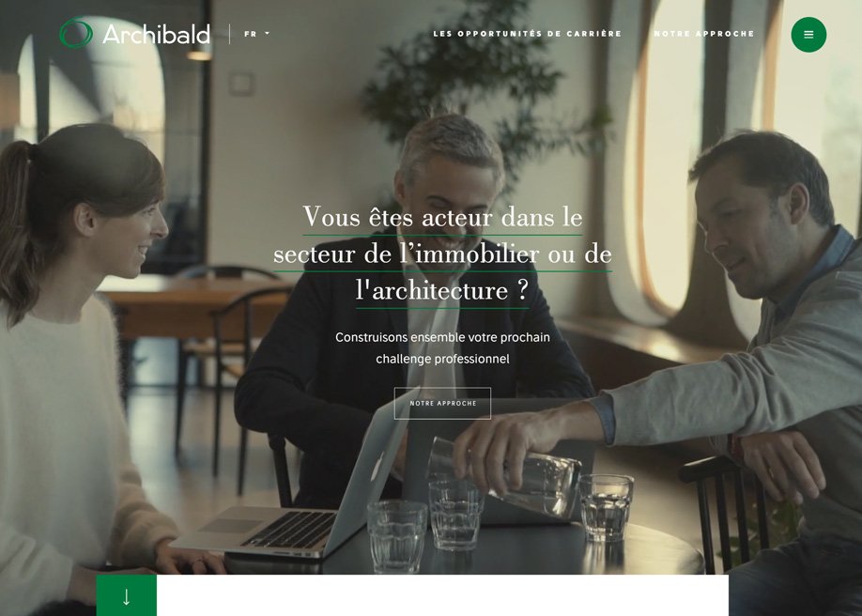Click the underlined text "l'architecture ?"
The height and width of the screenshot is (616, 862).
click(442, 290)
